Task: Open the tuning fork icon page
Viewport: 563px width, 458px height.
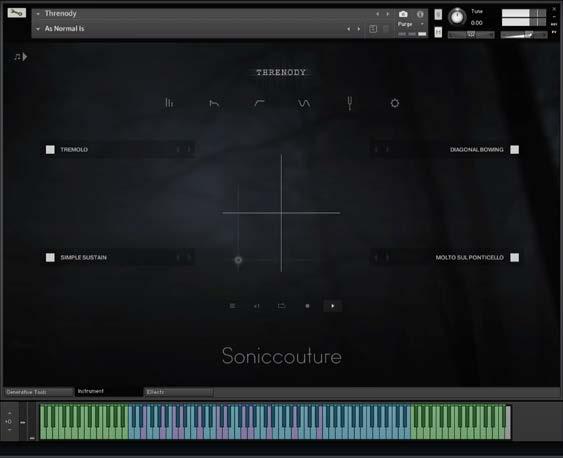Action: pos(349,103)
